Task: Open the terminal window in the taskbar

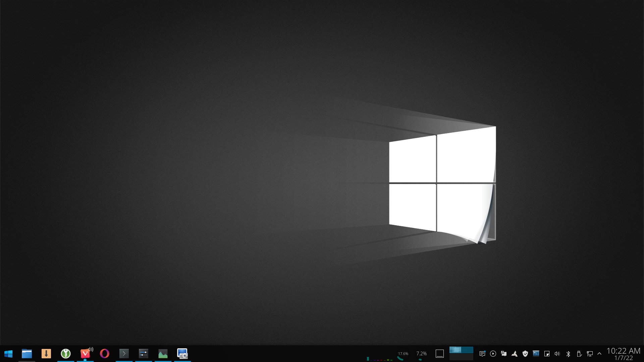Action: (x=124, y=354)
